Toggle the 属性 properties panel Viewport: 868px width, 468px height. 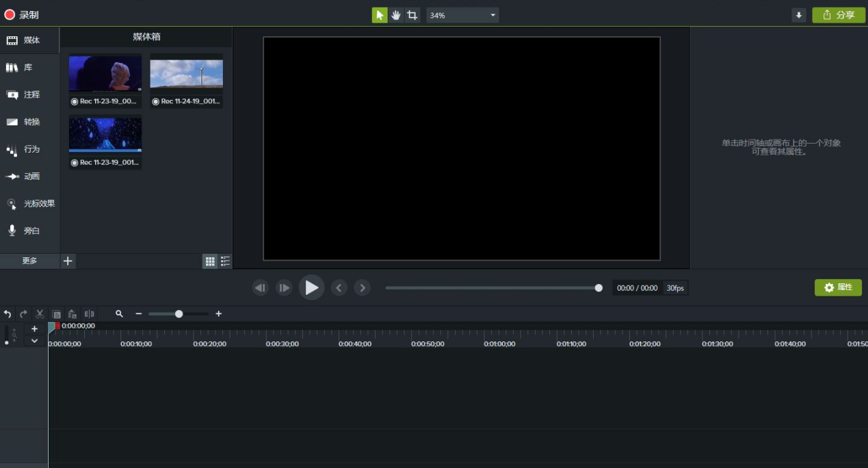coord(838,287)
